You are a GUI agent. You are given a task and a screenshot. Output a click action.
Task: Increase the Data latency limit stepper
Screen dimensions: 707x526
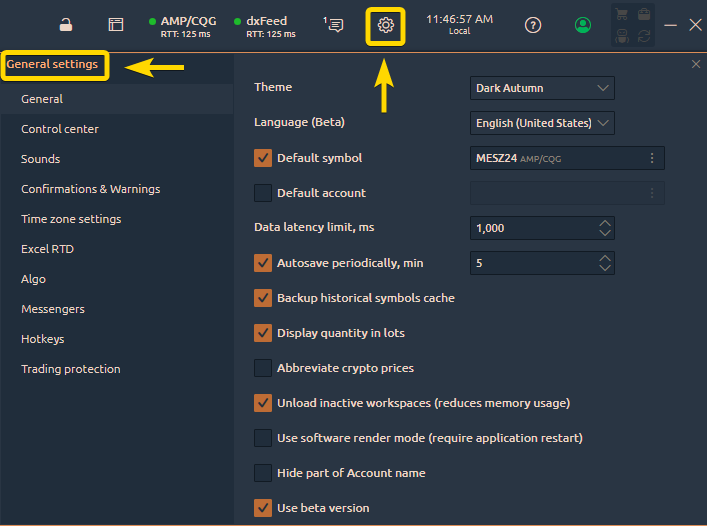[x=604, y=223]
